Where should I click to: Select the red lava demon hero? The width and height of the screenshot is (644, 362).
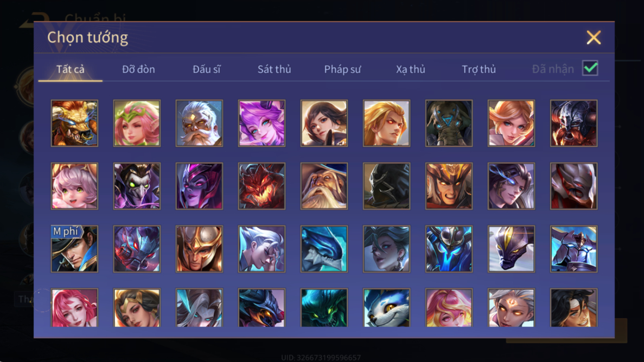(262, 186)
